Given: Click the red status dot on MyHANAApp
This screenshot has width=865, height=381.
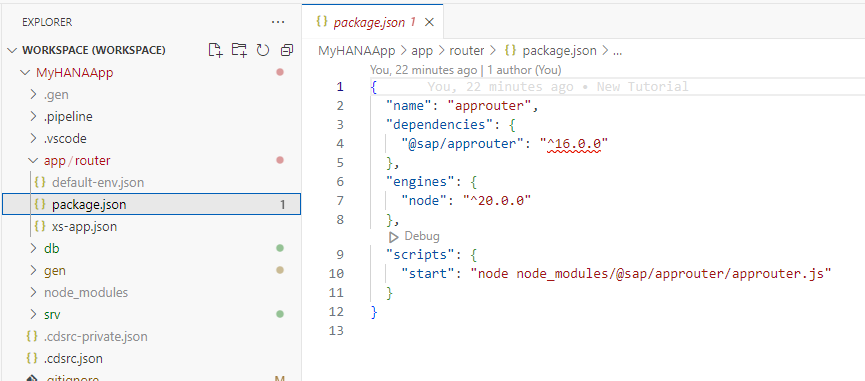Looking at the screenshot, I should 280,72.
